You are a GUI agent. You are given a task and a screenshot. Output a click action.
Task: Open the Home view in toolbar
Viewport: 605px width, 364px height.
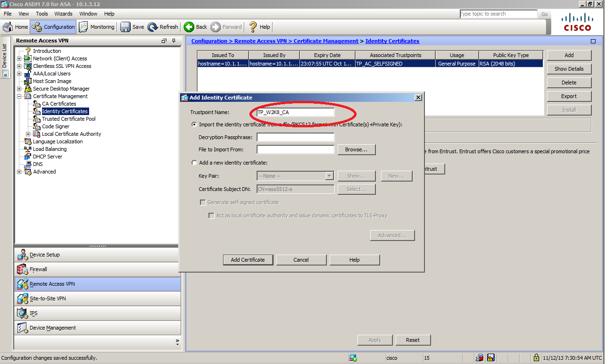point(16,27)
